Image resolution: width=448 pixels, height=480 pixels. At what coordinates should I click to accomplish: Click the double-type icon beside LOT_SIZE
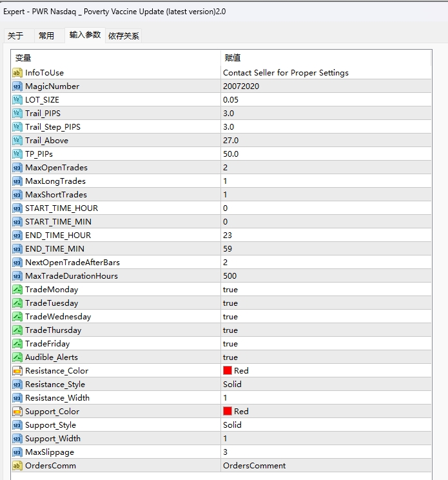17,100
